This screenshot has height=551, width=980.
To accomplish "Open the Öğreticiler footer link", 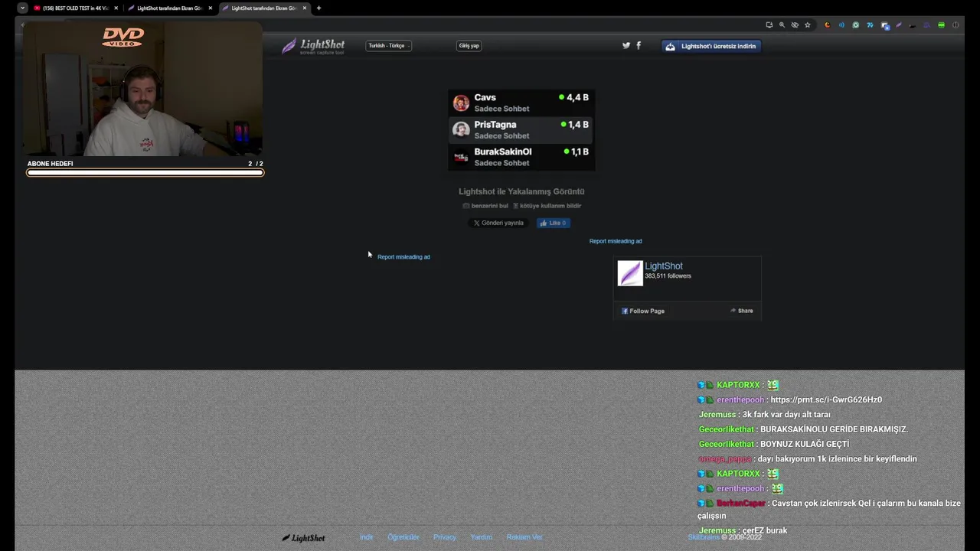I will 403,537.
